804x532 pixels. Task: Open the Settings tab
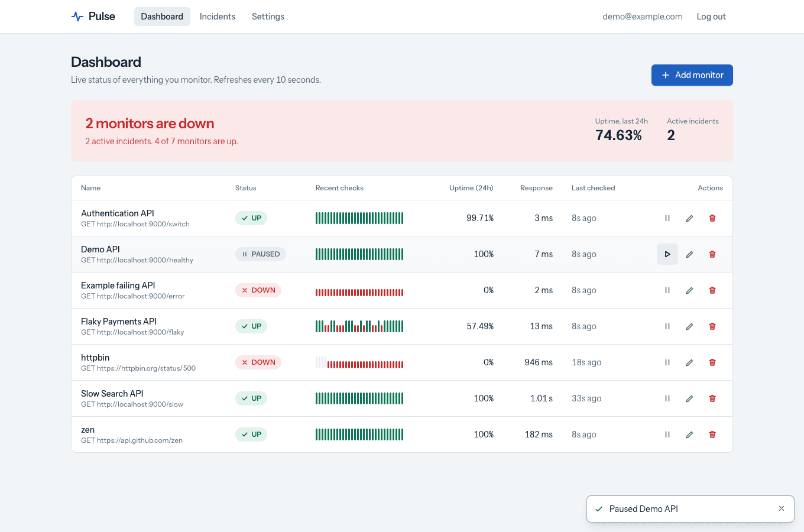click(268, 17)
